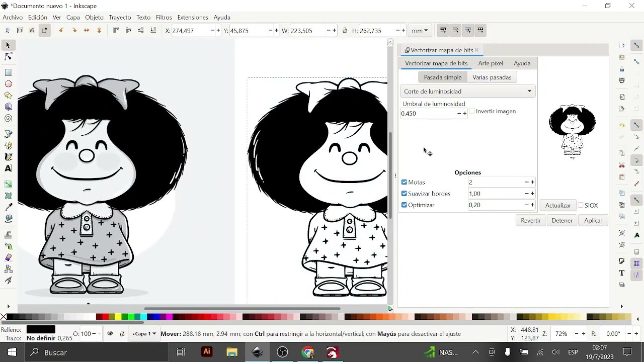644x362 pixels.
Task: Open the Corte de luminosidad dropdown
Action: click(x=467, y=92)
